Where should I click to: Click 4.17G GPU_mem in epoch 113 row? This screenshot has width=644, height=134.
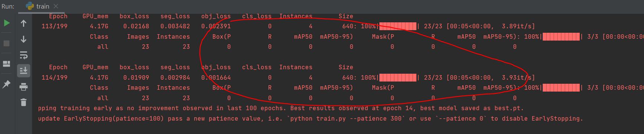(x=99, y=26)
